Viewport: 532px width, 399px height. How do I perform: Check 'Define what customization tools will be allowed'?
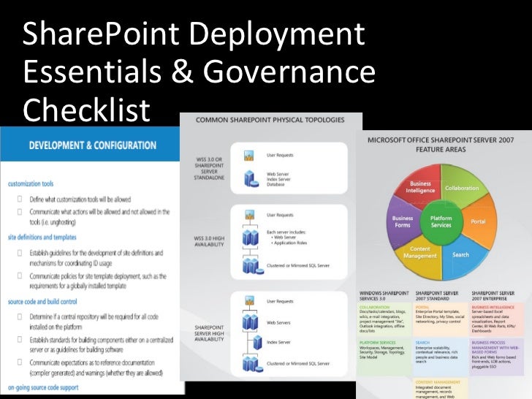(20, 199)
